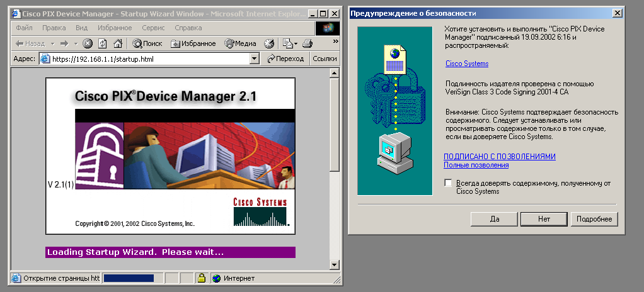Open the Справка menu
This screenshot has height=292, width=644.
(188, 28)
